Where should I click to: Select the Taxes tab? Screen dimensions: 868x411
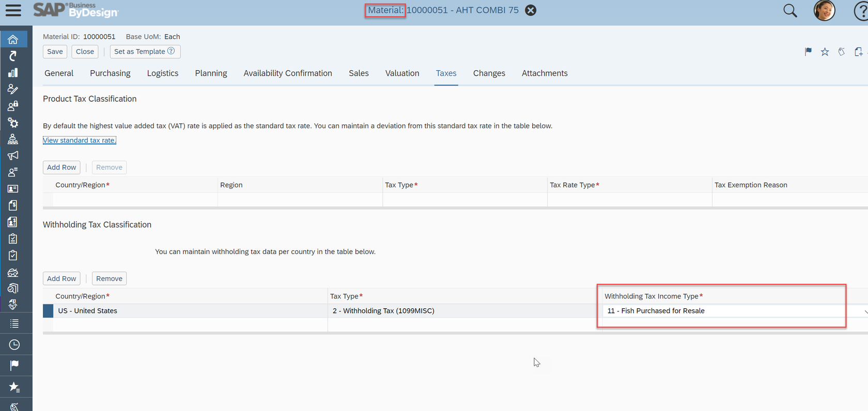point(446,73)
